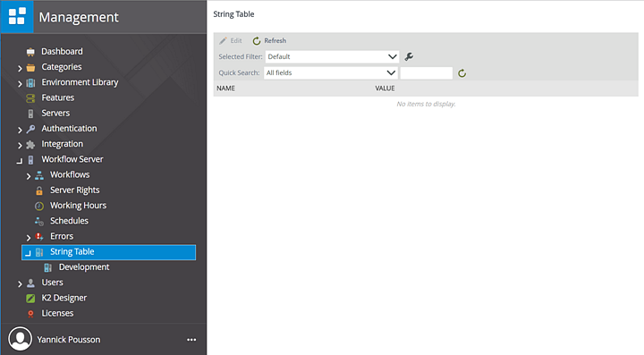
Task: Click the Dashboard icon in sidebar
Action: click(x=30, y=52)
